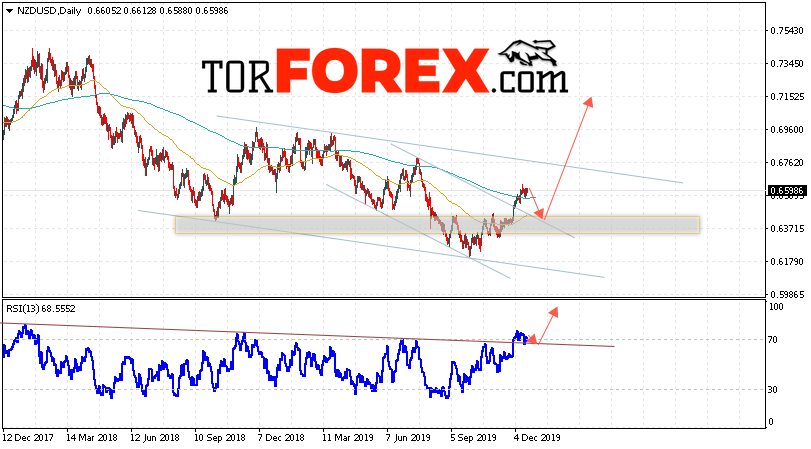
Task: Select the RSI(13) 68.5552 indicator label
Action: tap(41, 309)
